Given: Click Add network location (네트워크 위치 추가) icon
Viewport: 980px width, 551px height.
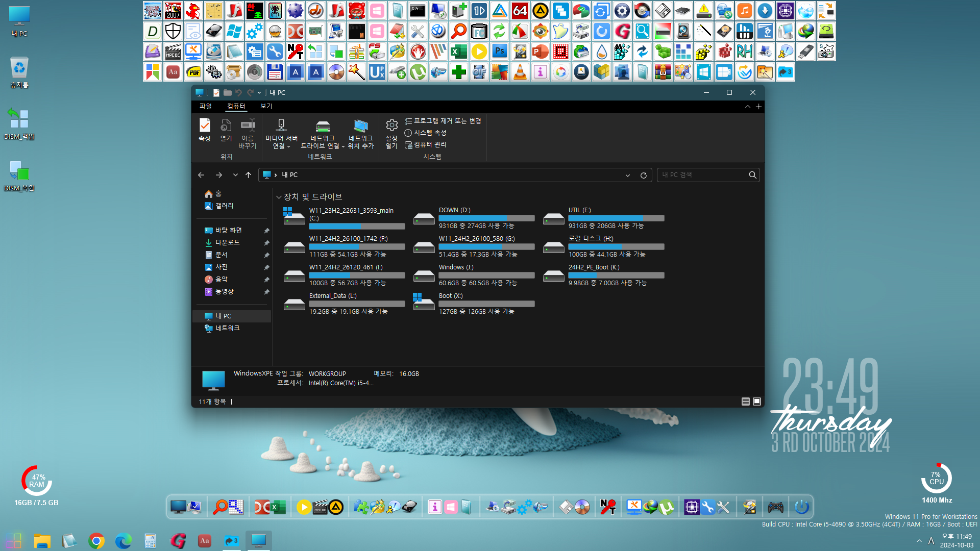Looking at the screenshot, I should [361, 134].
